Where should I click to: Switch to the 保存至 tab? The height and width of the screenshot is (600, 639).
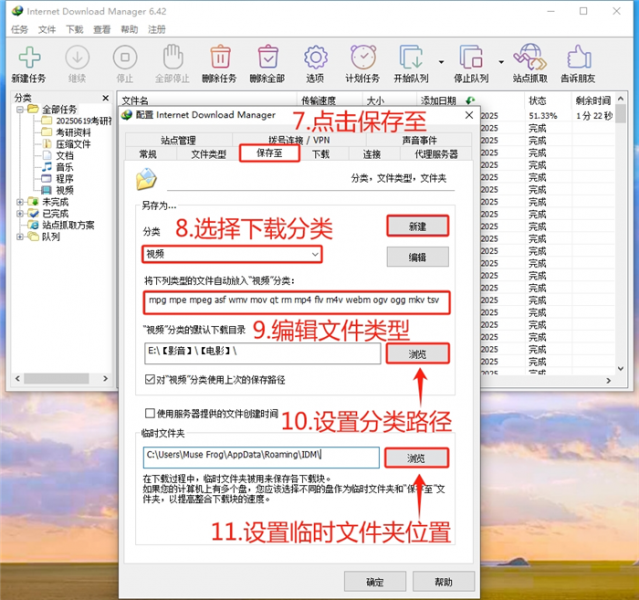(269, 153)
